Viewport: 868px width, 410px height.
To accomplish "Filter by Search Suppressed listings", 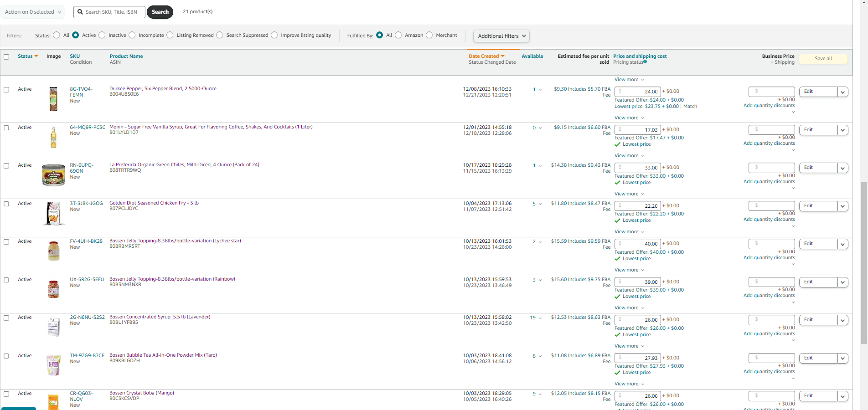I will click(220, 35).
